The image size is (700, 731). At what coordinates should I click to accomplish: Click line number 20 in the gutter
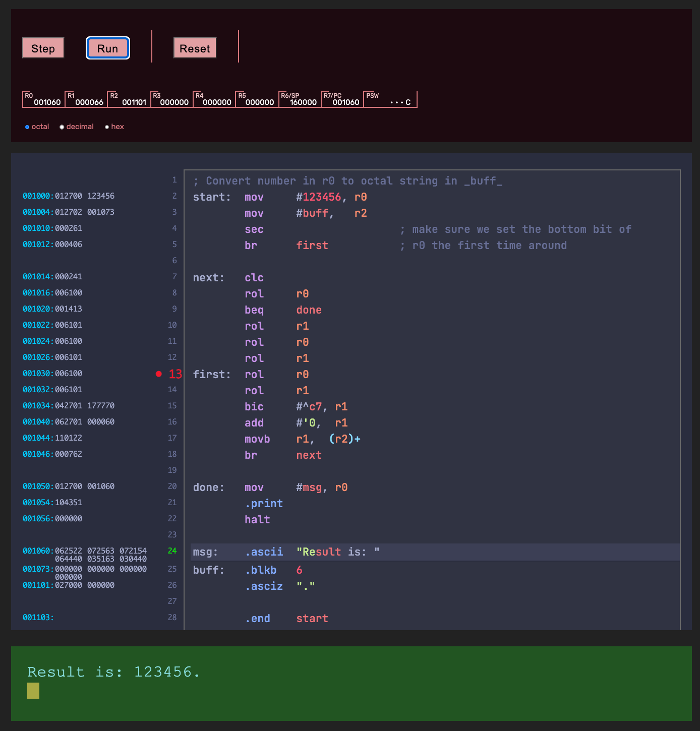[172, 486]
